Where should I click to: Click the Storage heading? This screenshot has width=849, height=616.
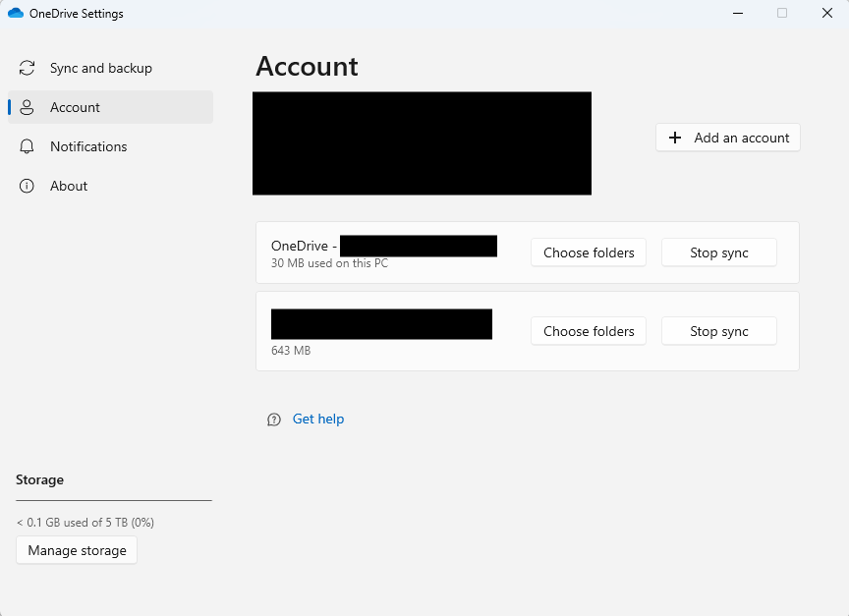39,479
